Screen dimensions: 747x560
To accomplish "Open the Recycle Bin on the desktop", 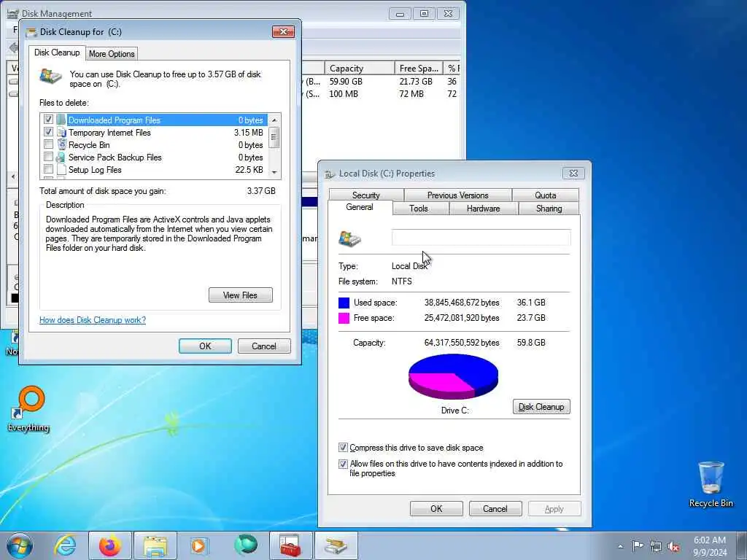I will click(711, 484).
